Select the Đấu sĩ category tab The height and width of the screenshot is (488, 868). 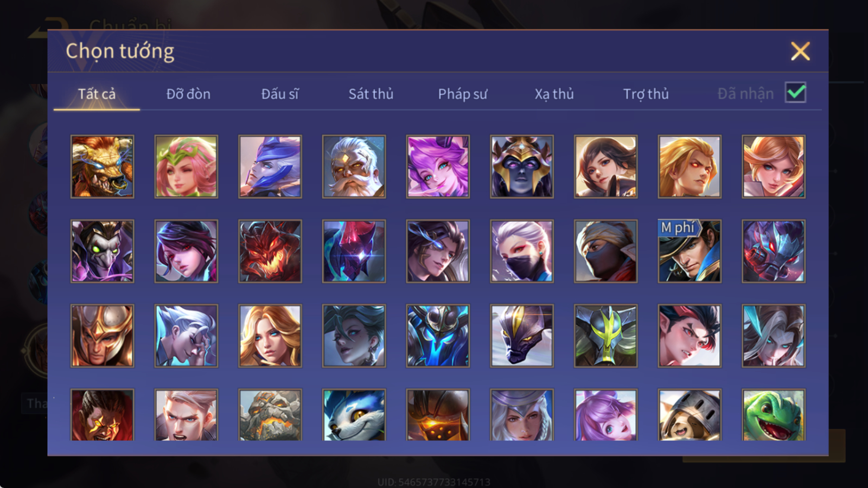(x=280, y=94)
